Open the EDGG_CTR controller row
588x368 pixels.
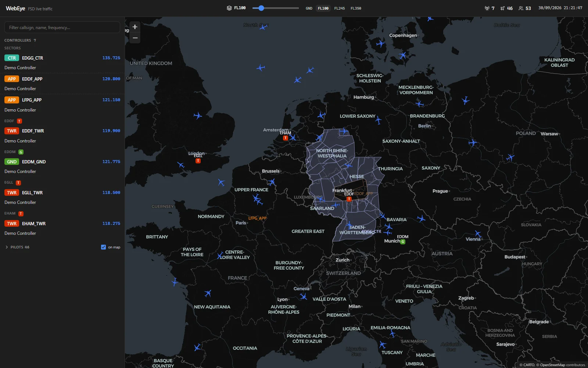pos(62,63)
